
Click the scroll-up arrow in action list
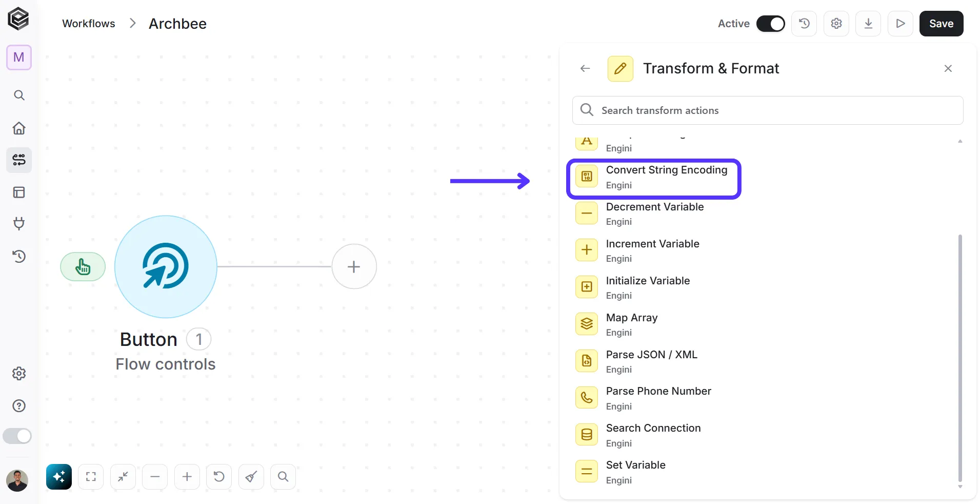click(x=960, y=141)
